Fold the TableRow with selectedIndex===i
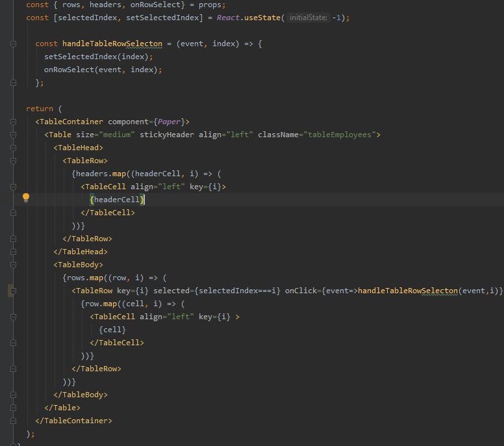 click(13, 291)
